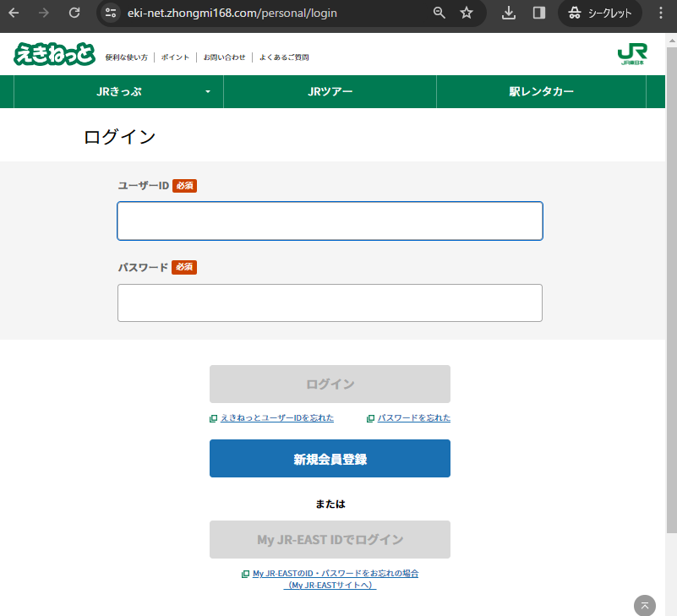The image size is (677, 616).
Task: Click My JR-EAST IDでログイン button
Action: pos(330,540)
